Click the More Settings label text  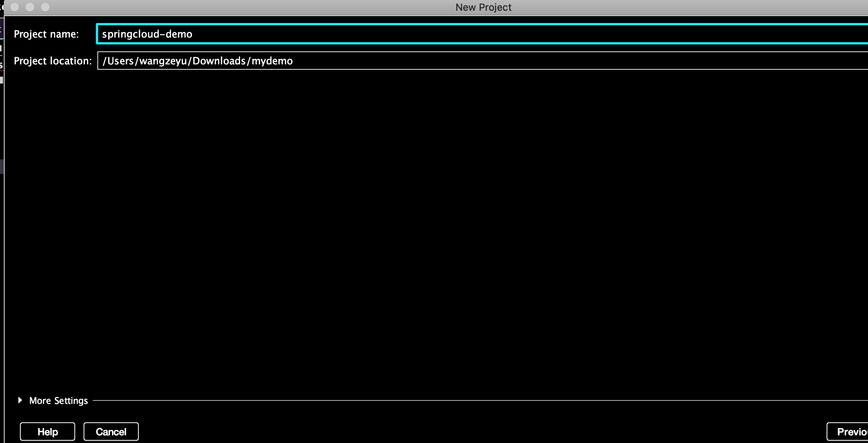58,400
